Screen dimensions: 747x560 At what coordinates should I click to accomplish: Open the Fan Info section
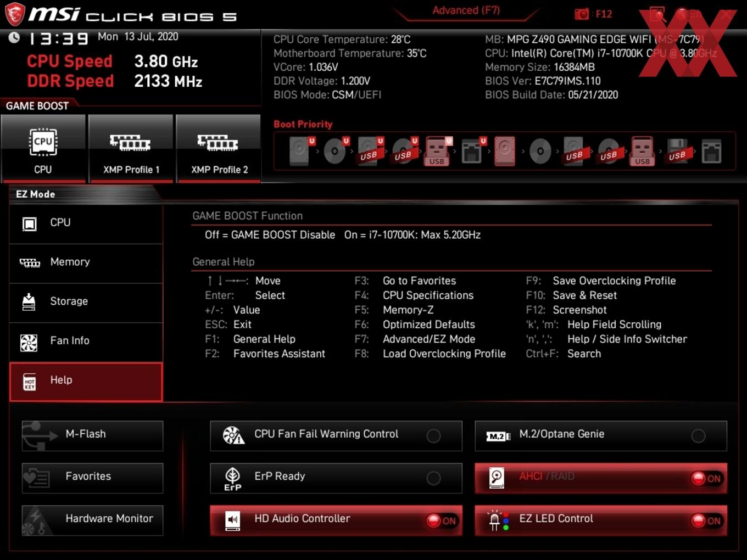coord(86,342)
